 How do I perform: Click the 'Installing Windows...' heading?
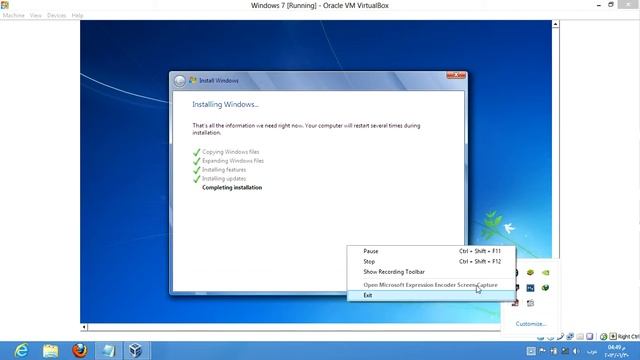tap(225, 104)
